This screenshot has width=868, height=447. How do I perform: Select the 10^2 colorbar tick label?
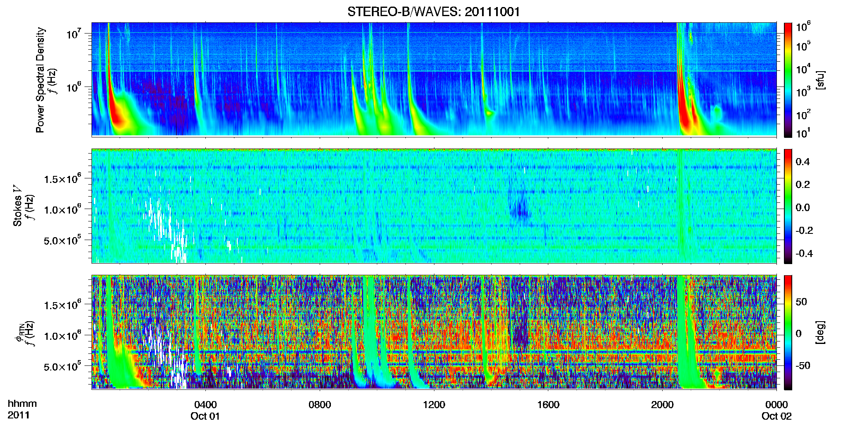point(803,115)
